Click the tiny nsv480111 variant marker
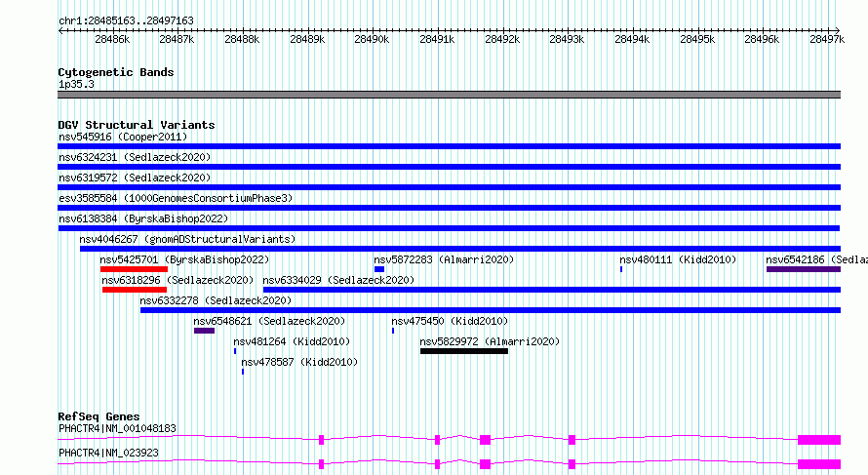868x475 pixels. (621, 269)
